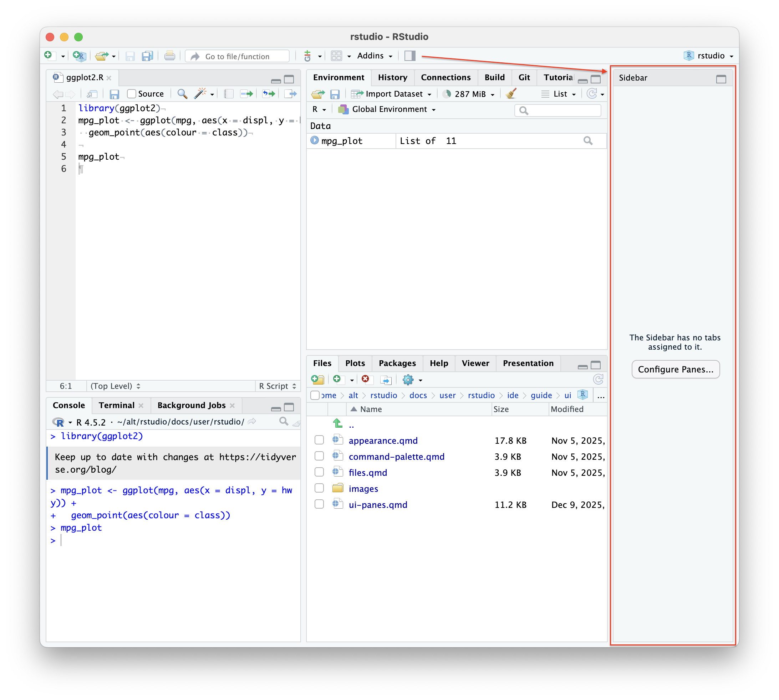Click the Configure Panes button in the Sidebar
This screenshot has height=700, width=779.
[x=676, y=369]
